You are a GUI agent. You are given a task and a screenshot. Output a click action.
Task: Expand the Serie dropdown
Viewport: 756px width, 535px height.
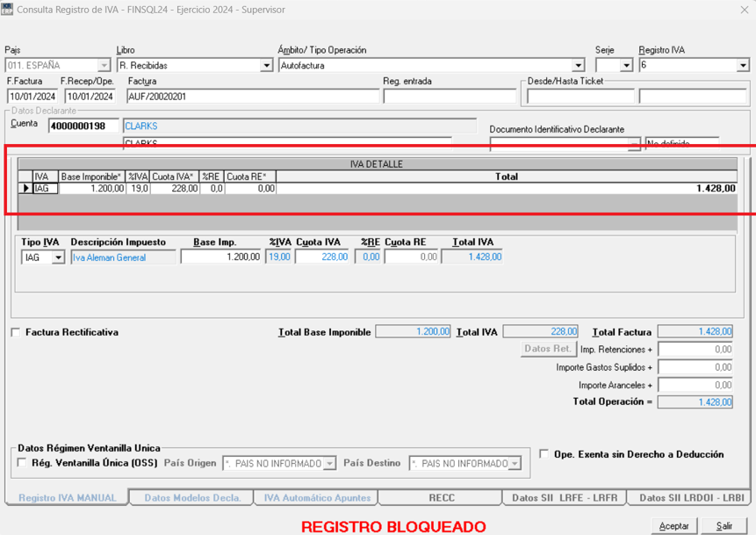(626, 65)
